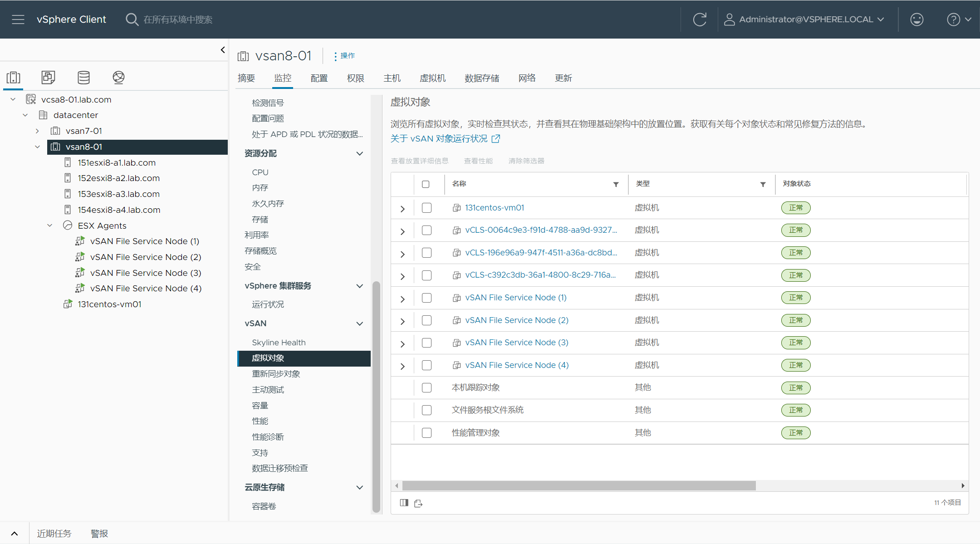
Task: Expand vSAN File Service Node (3) table row
Action: pyautogui.click(x=402, y=344)
